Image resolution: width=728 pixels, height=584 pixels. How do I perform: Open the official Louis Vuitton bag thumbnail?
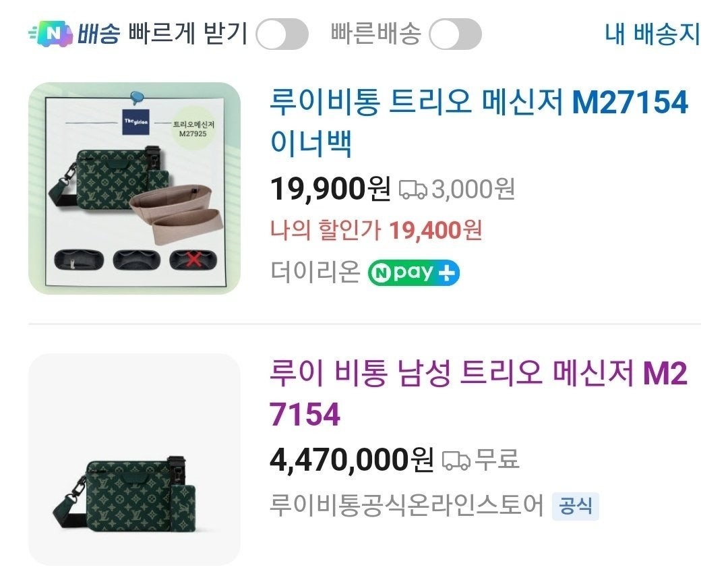pos(134,459)
